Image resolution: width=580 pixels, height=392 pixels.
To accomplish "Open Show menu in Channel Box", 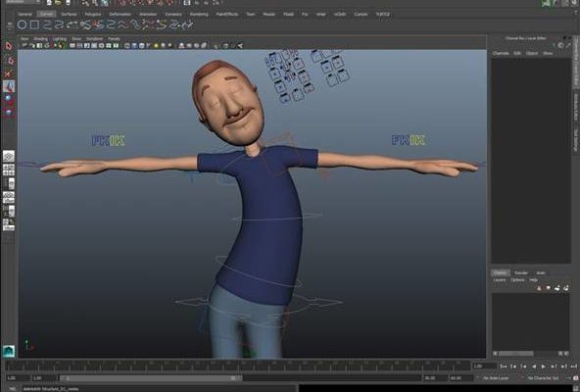I will [x=548, y=53].
